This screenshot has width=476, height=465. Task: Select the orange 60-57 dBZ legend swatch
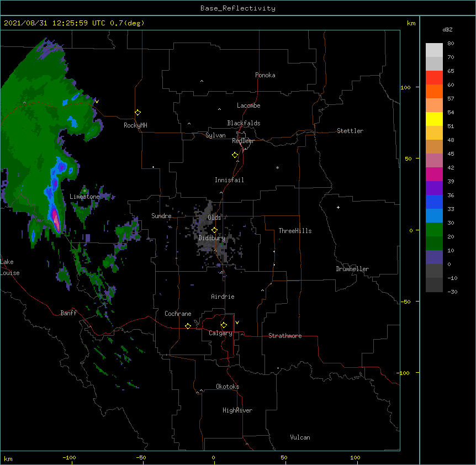pos(434,92)
